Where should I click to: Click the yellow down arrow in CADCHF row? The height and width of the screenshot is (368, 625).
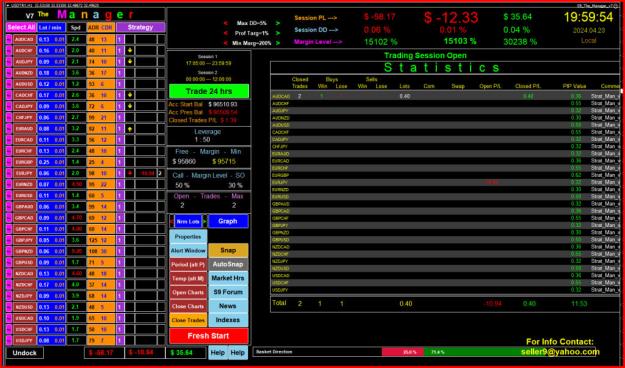point(130,95)
